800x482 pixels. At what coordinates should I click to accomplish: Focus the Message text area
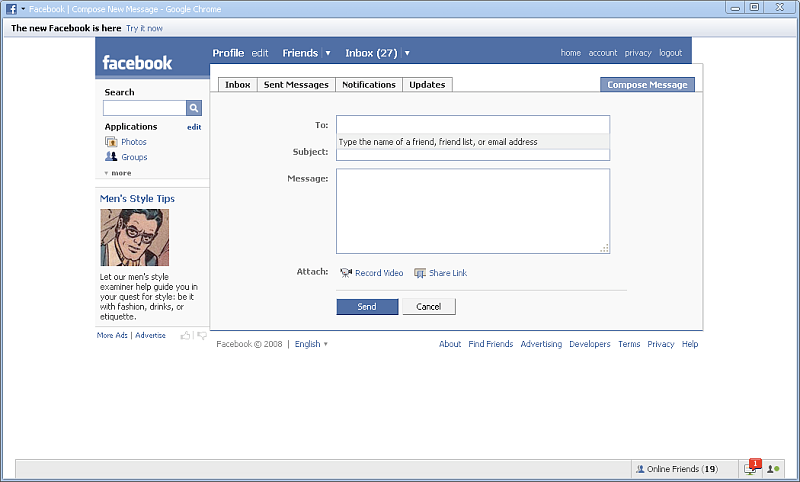473,211
